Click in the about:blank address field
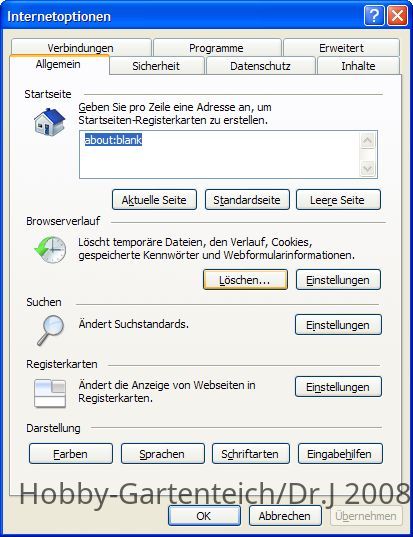Image resolution: width=413 pixels, height=537 pixels. tap(219, 154)
